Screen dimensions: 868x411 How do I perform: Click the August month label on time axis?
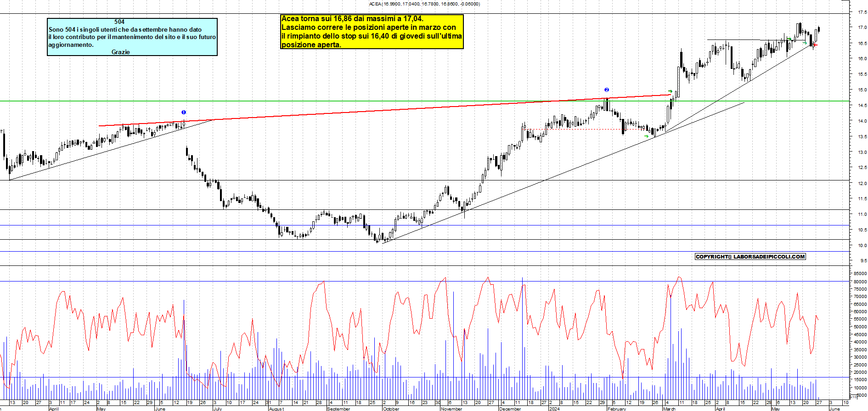pyautogui.click(x=276, y=409)
